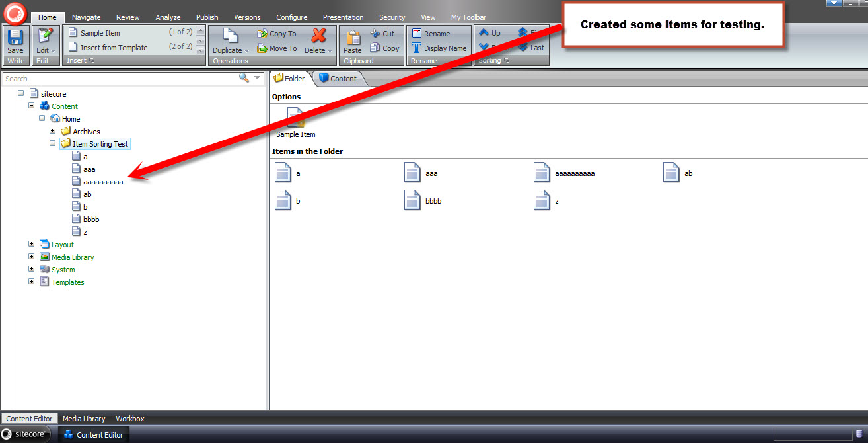Switch to the Publish ribbon tab
Screen dimensions: 868x443
coord(207,17)
